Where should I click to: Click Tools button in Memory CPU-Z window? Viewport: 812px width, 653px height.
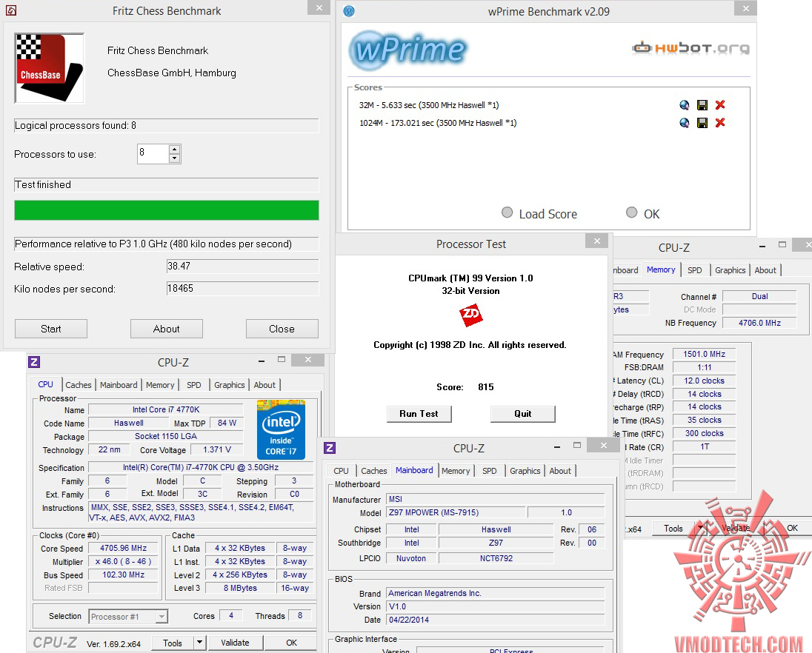(x=673, y=528)
